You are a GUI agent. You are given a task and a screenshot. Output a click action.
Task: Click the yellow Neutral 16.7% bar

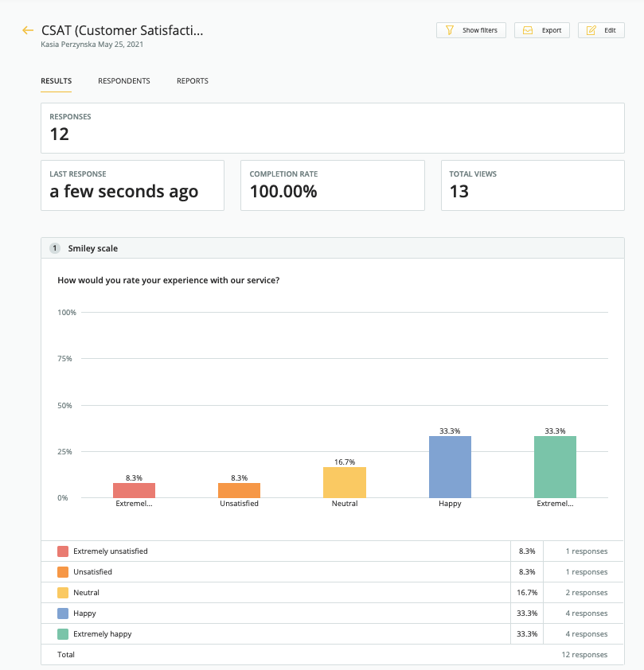click(x=345, y=482)
